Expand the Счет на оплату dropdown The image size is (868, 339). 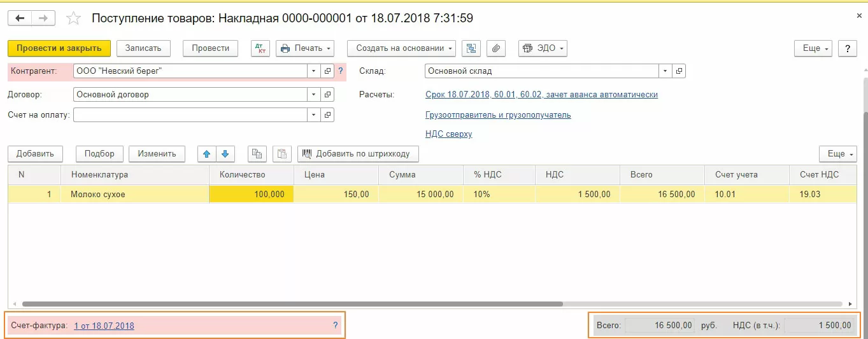click(x=314, y=115)
